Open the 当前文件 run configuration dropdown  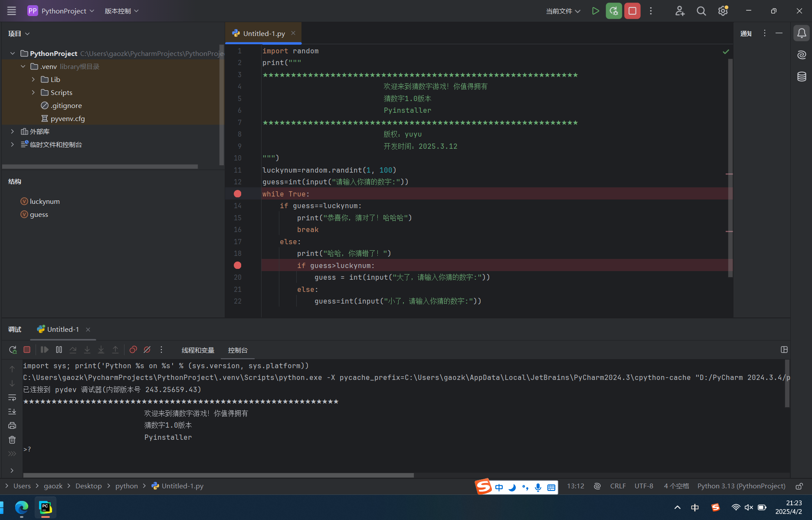[x=563, y=11]
